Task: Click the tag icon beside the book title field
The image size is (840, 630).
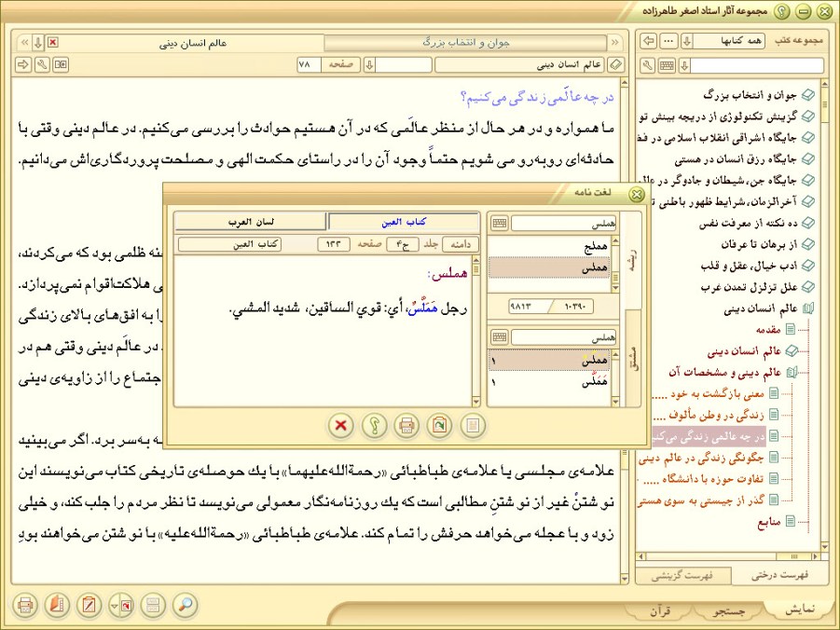Action: click(616, 65)
